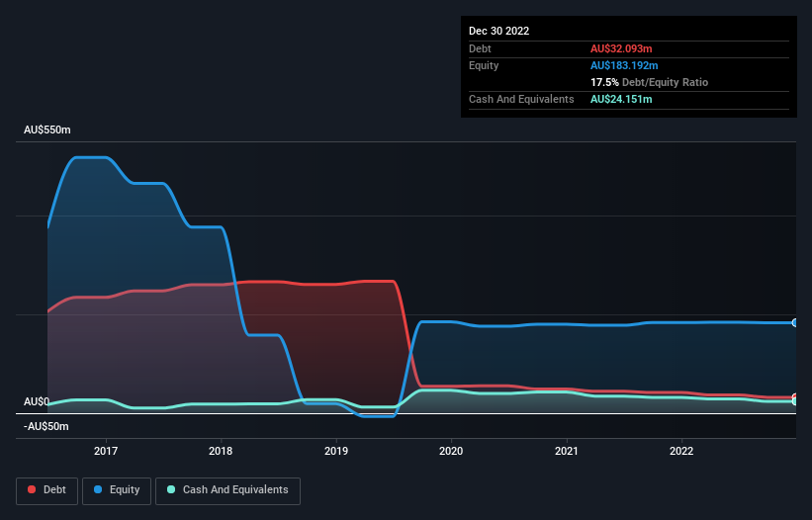Click the 2017 x-axis label
This screenshot has width=812, height=520.
pyautogui.click(x=106, y=451)
